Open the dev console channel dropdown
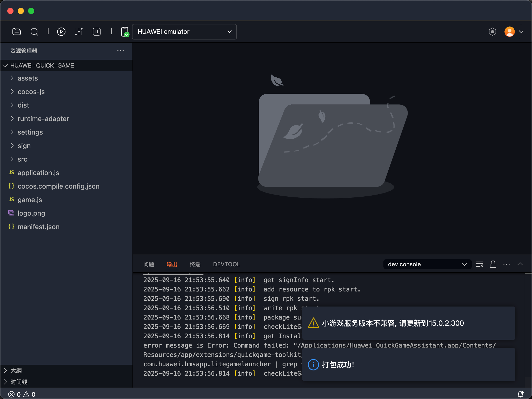 coord(427,264)
